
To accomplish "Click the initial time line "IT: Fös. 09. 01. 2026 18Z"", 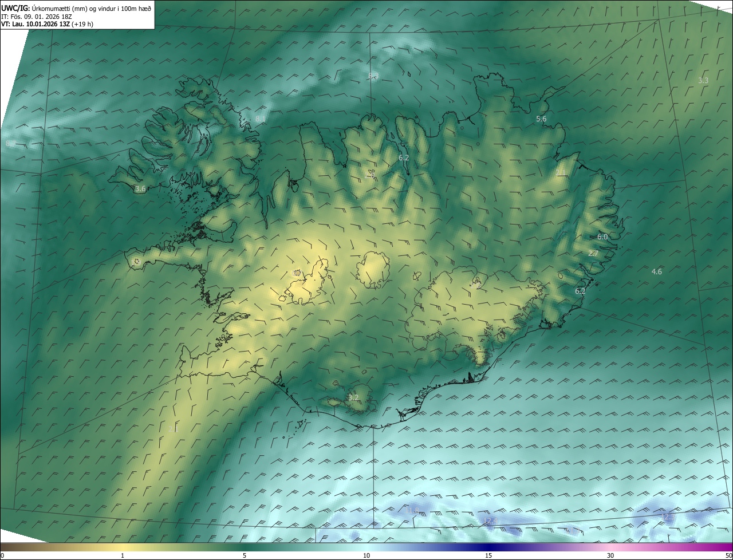I will click(37, 17).
